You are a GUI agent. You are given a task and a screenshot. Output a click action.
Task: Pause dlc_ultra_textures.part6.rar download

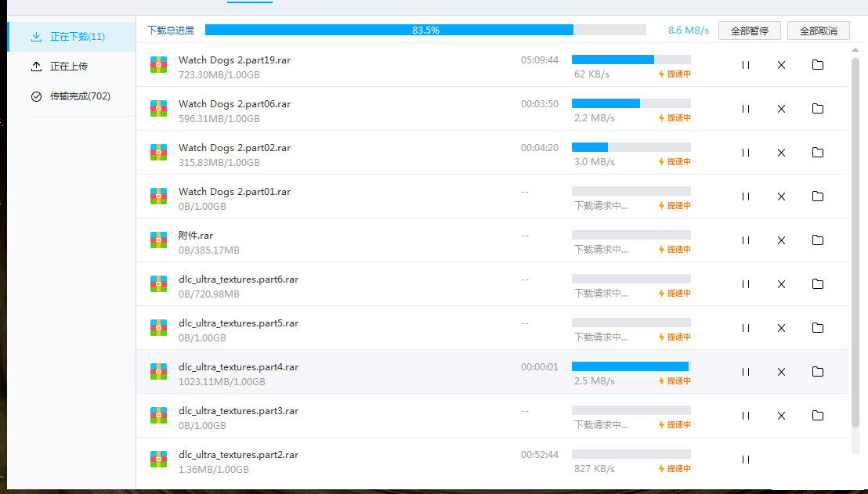pyautogui.click(x=746, y=284)
